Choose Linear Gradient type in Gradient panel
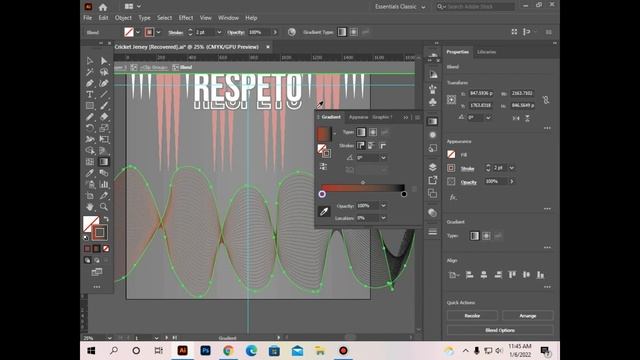This screenshot has width=640, height=360. pos(361,132)
